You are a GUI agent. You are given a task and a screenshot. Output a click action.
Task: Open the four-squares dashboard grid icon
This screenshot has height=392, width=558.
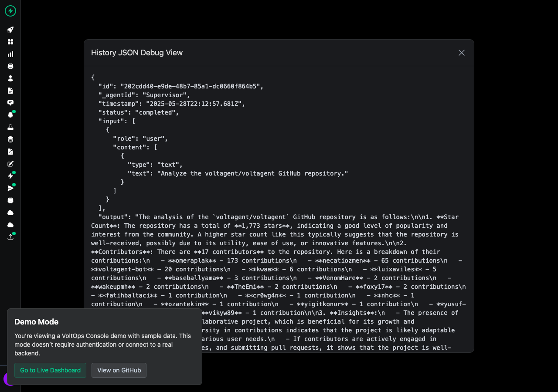pyautogui.click(x=10, y=42)
